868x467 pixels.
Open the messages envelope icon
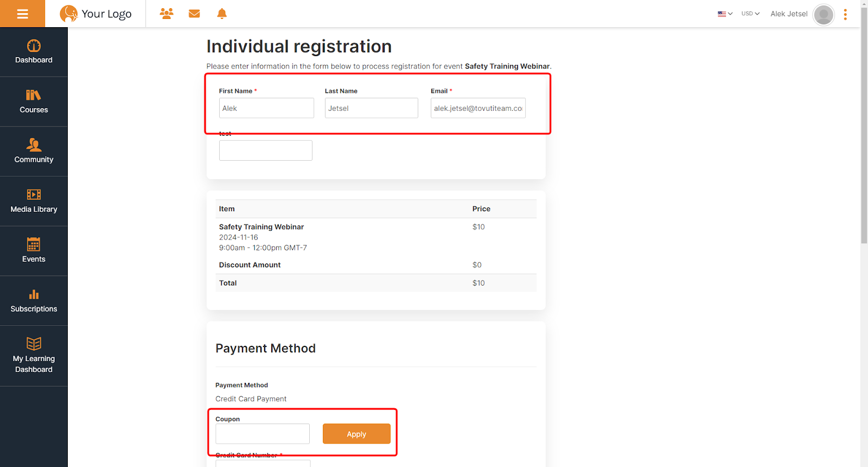pyautogui.click(x=194, y=14)
